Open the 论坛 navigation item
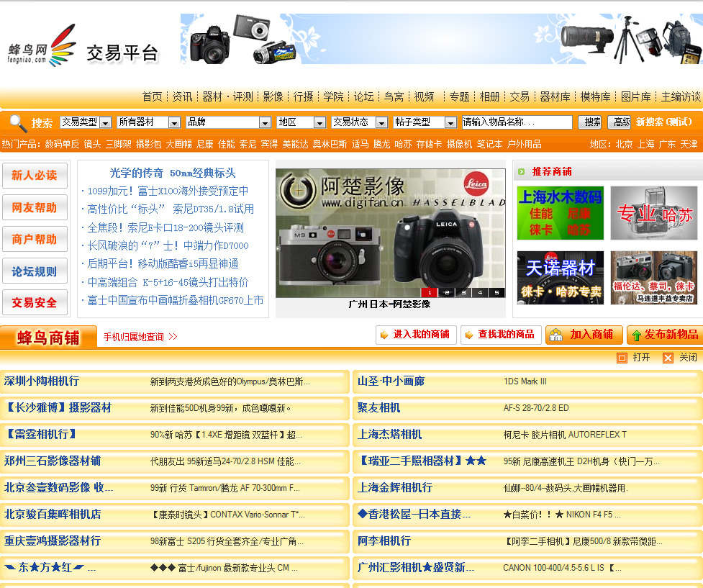The image size is (703, 588). tap(363, 96)
